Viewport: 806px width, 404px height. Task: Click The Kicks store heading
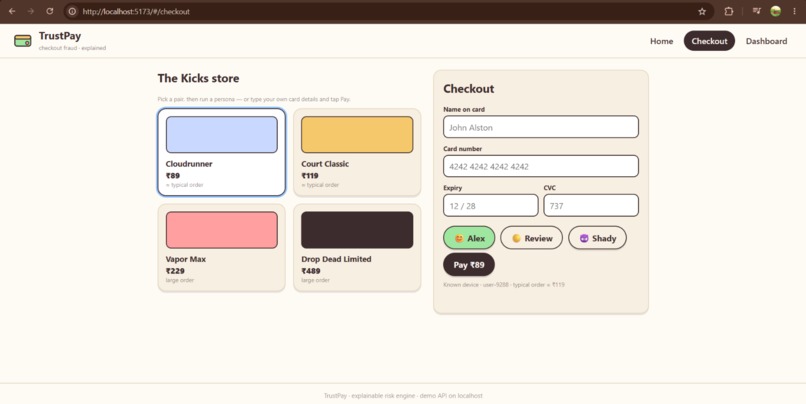click(198, 79)
